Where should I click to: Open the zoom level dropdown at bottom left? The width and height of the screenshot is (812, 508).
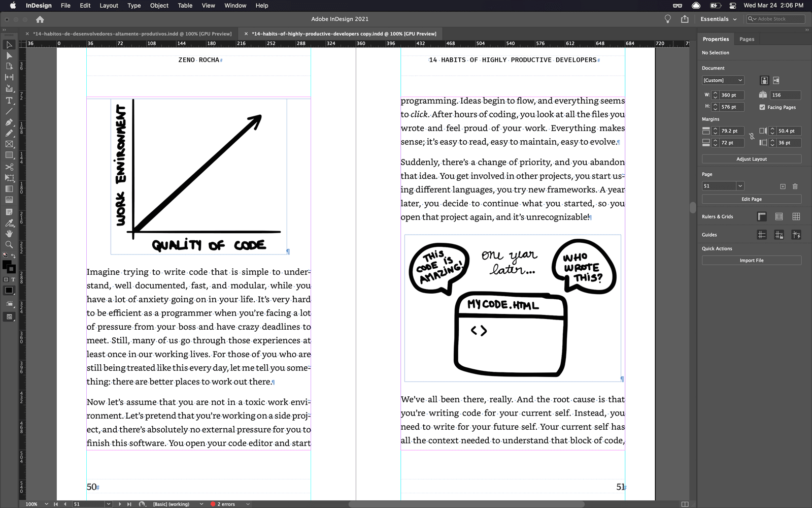click(35, 504)
